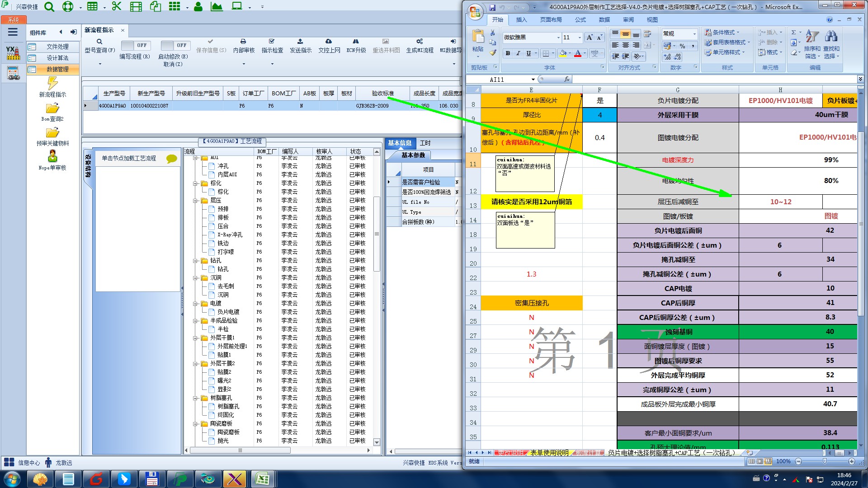
Task: Click the yellow fill color button
Action: pos(563,53)
